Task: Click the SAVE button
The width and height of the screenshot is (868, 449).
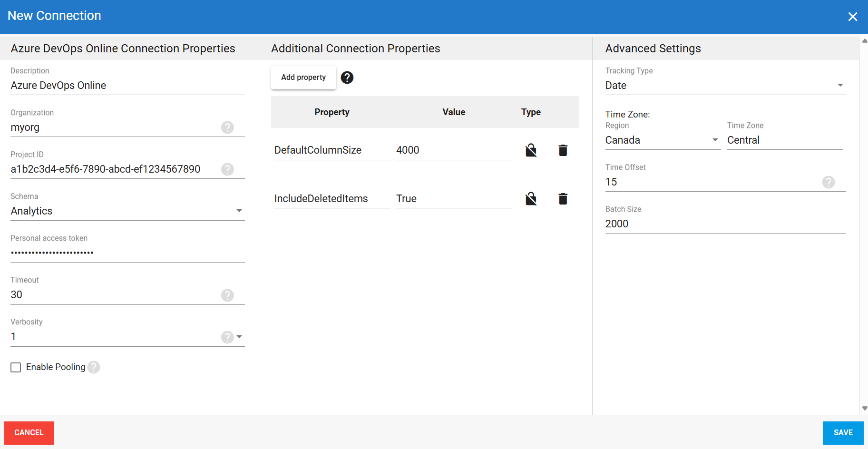Action: [x=843, y=433]
